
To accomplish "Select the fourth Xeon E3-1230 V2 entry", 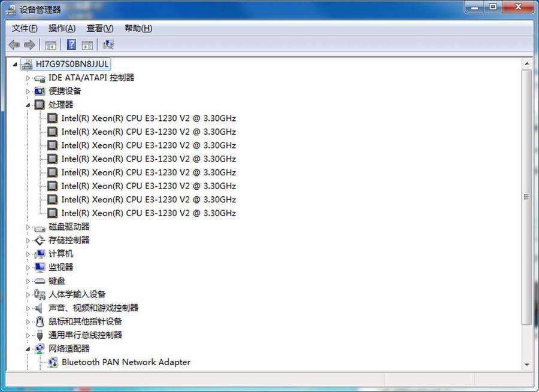I will [149, 159].
